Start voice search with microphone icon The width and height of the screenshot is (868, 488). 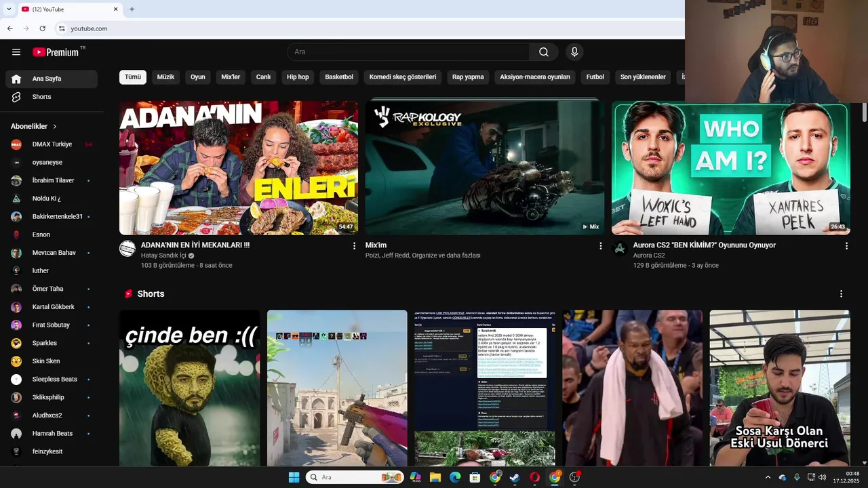[574, 52]
